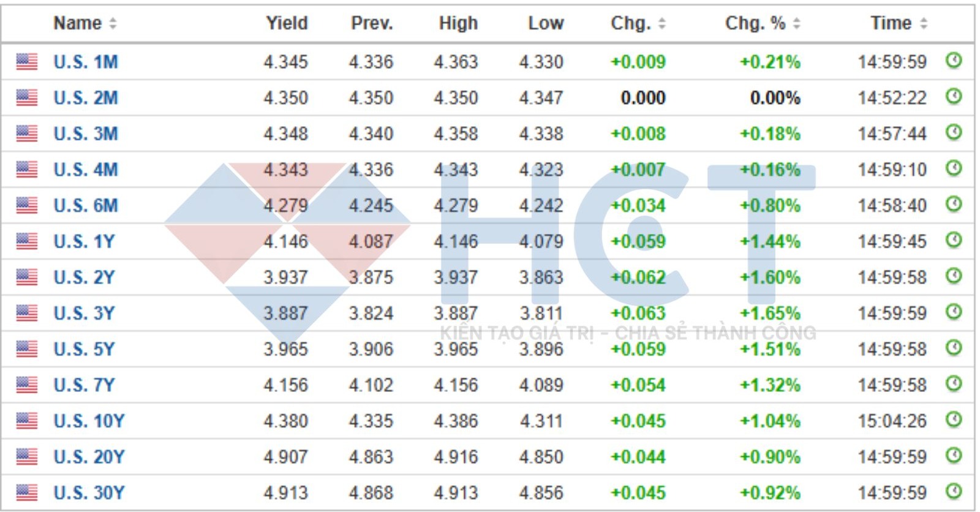The height and width of the screenshot is (512, 980).
Task: Click the clock icon in U.S. 5Y row
Action: [954, 348]
